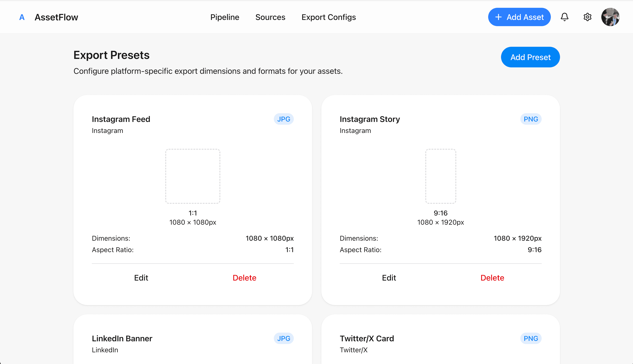Click the AssetFlow logo icon
The width and height of the screenshot is (633, 364).
22,17
